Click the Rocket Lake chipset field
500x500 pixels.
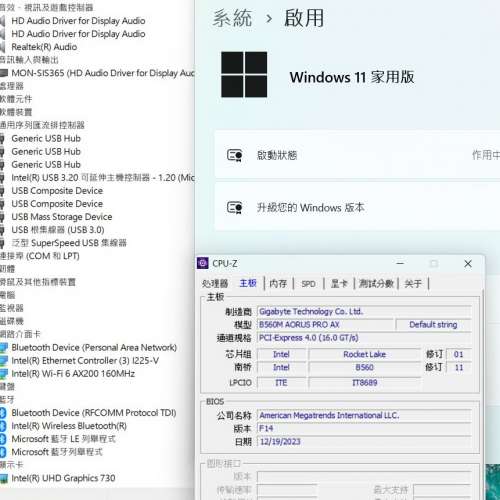[x=365, y=354]
